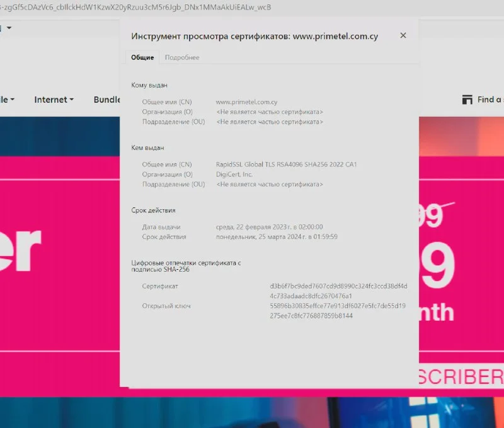Open the top-left language dropdown arrow
Image resolution: width=504 pixels, height=428 pixels.
tap(9, 28)
